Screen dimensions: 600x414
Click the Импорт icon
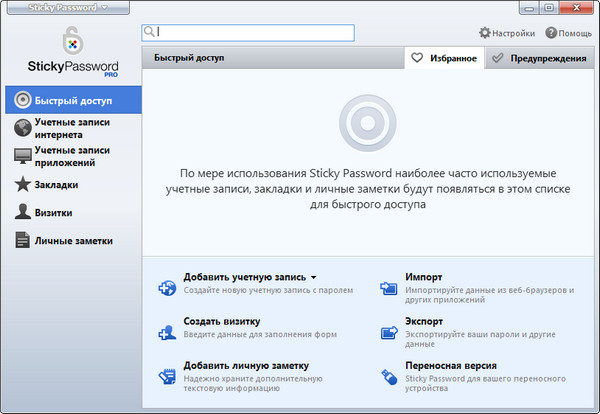390,288
